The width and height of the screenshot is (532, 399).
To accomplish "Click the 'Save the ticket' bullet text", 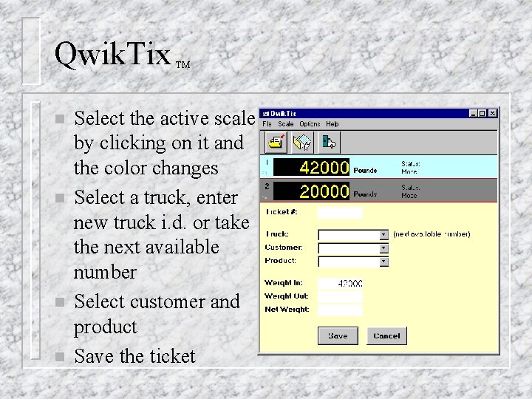I will point(134,356).
